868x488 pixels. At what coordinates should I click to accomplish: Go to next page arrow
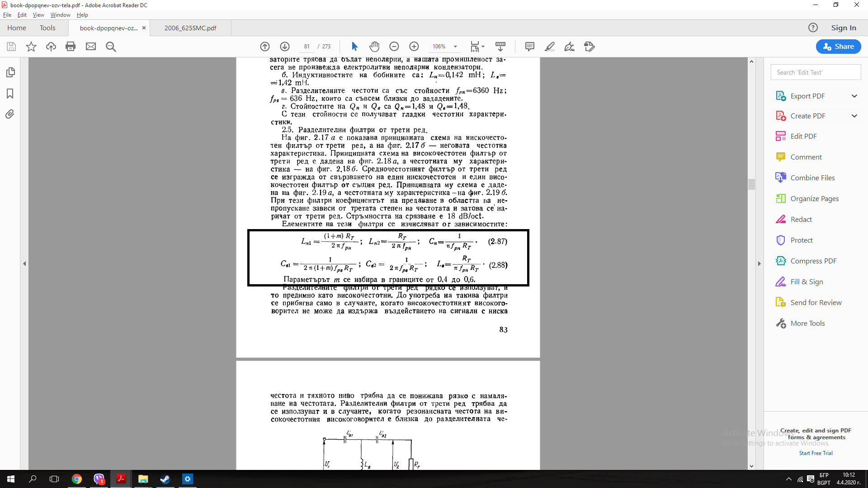pyautogui.click(x=285, y=47)
